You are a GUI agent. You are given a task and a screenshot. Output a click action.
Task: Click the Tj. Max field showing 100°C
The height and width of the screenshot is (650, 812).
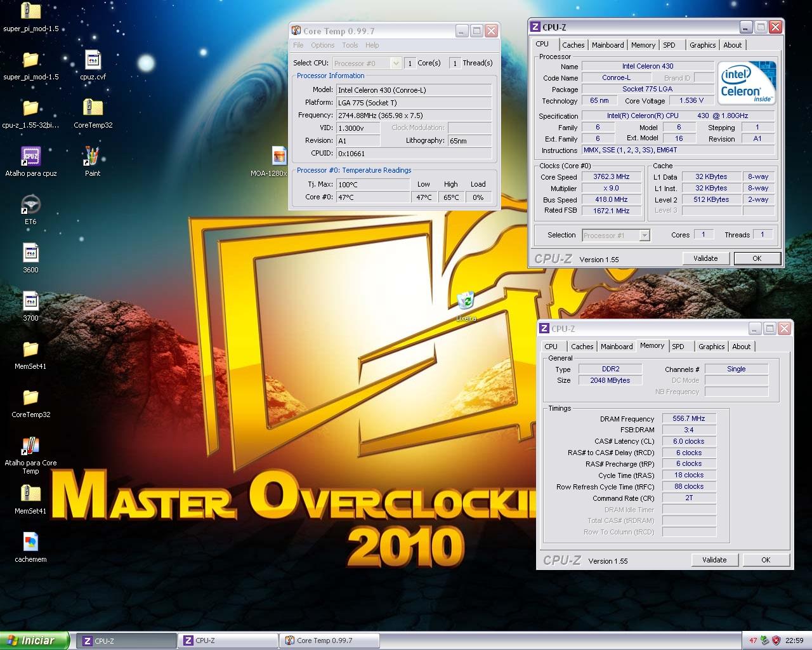(x=373, y=185)
